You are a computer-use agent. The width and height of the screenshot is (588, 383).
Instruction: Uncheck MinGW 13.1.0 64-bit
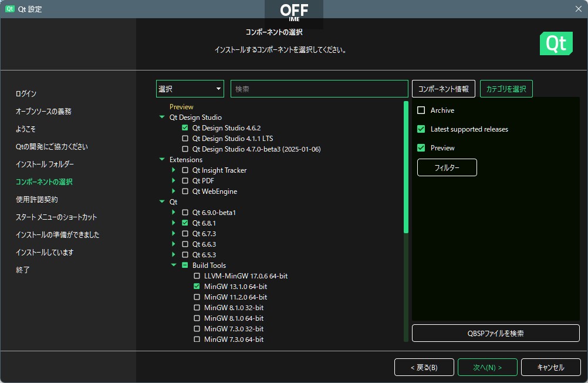tap(197, 286)
